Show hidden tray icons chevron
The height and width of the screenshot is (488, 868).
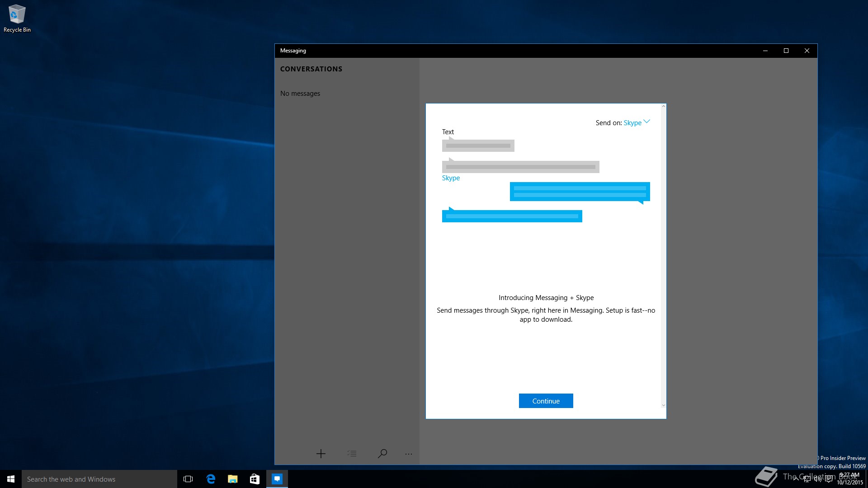796,479
